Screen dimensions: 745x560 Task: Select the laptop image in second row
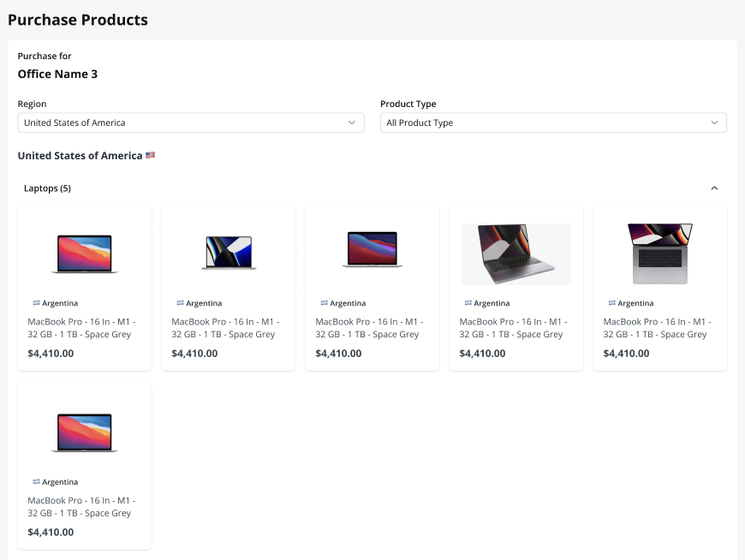85,433
